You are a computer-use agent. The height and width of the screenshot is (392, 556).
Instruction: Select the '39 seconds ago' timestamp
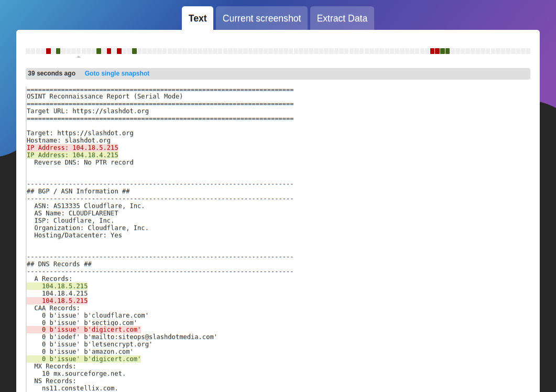(x=52, y=73)
